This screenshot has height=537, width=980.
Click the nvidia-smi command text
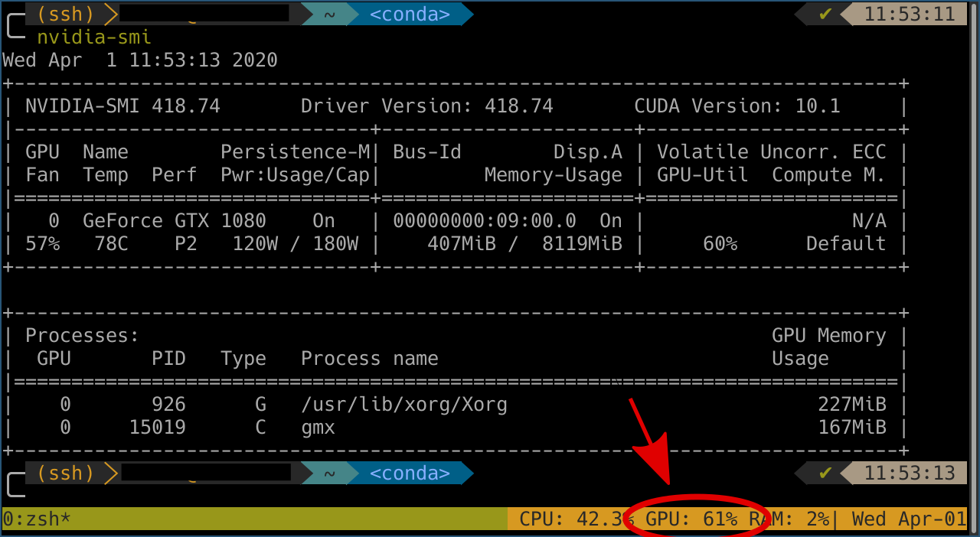pyautogui.click(x=94, y=37)
